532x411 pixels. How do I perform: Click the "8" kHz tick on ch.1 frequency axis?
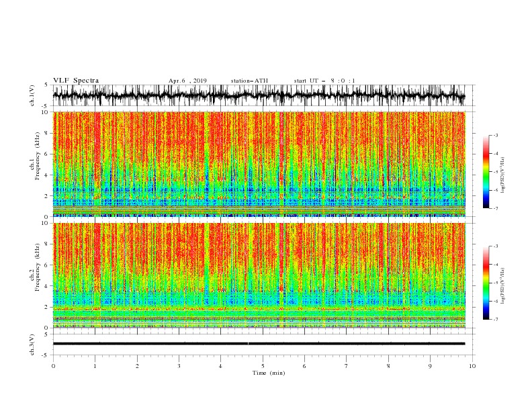click(x=47, y=133)
